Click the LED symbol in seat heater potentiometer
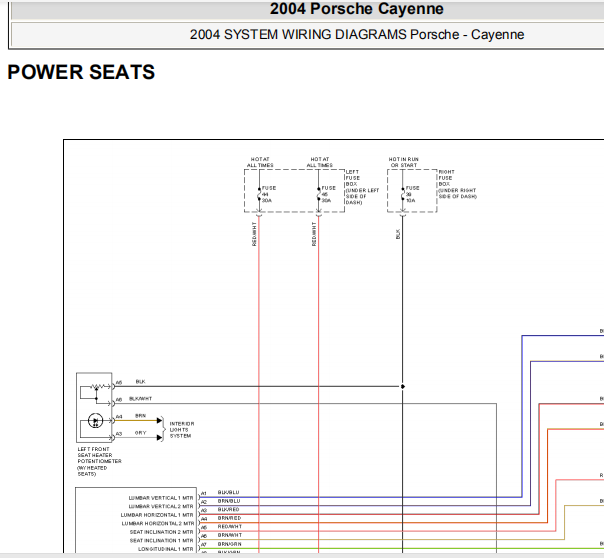Viewport: 604px width, 558px height. point(96,421)
